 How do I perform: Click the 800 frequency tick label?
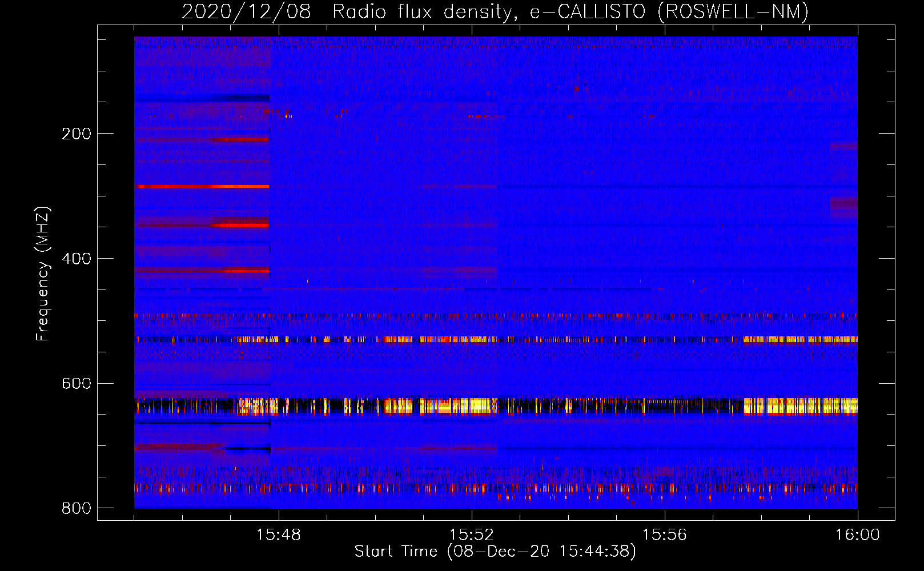77,508
